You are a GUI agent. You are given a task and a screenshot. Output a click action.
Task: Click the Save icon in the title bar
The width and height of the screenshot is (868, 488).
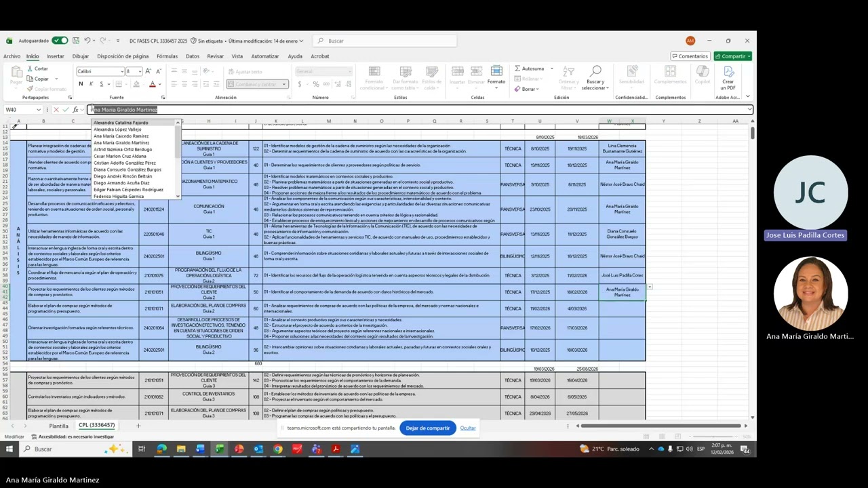(x=76, y=41)
